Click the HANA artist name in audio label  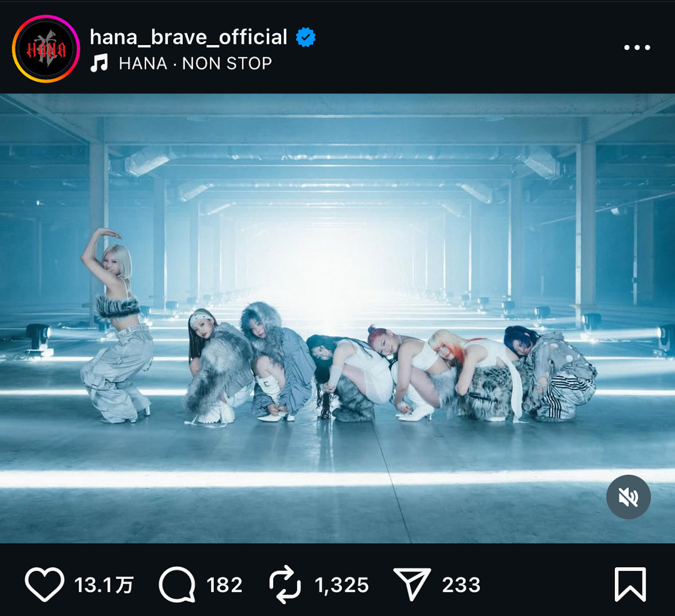pyautogui.click(x=143, y=64)
